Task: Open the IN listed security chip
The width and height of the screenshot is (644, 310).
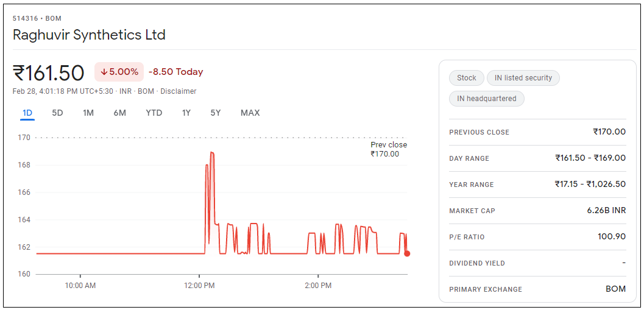Action: (523, 78)
